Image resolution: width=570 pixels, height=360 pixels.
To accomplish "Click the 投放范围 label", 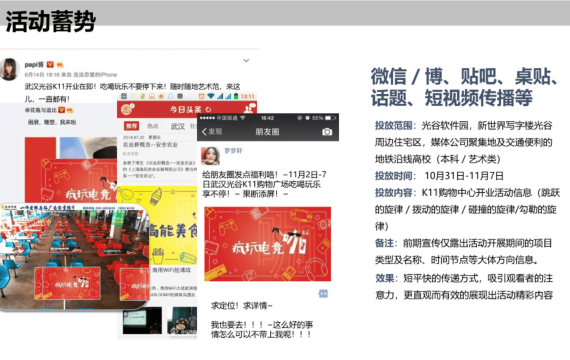I will click(x=394, y=125).
